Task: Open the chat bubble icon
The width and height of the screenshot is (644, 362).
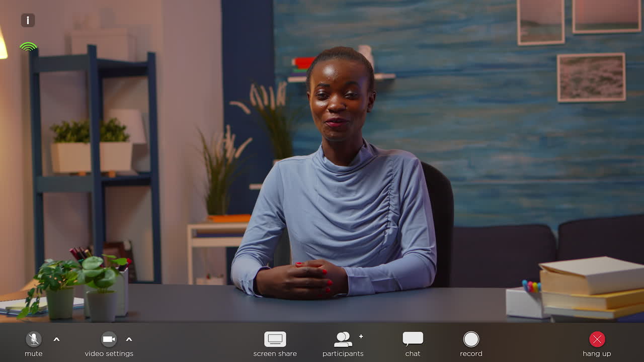Action: (413, 339)
